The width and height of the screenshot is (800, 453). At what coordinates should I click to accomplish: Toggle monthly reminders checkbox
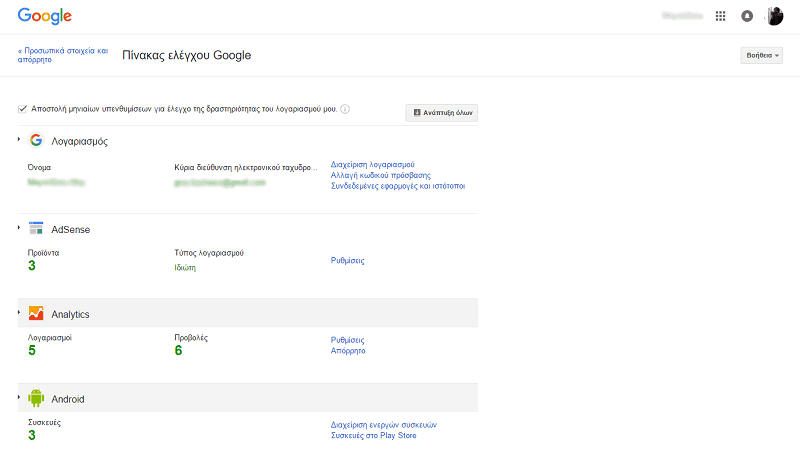[22, 109]
